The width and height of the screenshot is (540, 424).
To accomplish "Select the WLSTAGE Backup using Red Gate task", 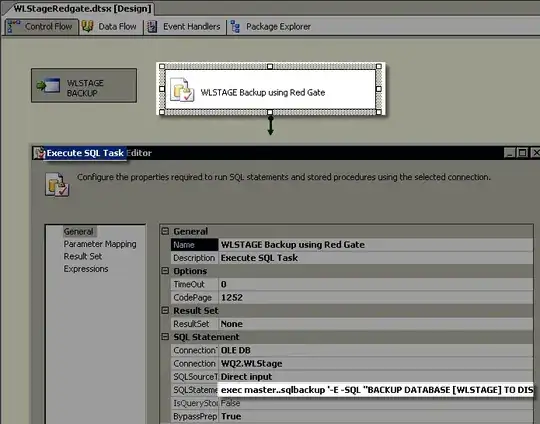I will [270, 89].
